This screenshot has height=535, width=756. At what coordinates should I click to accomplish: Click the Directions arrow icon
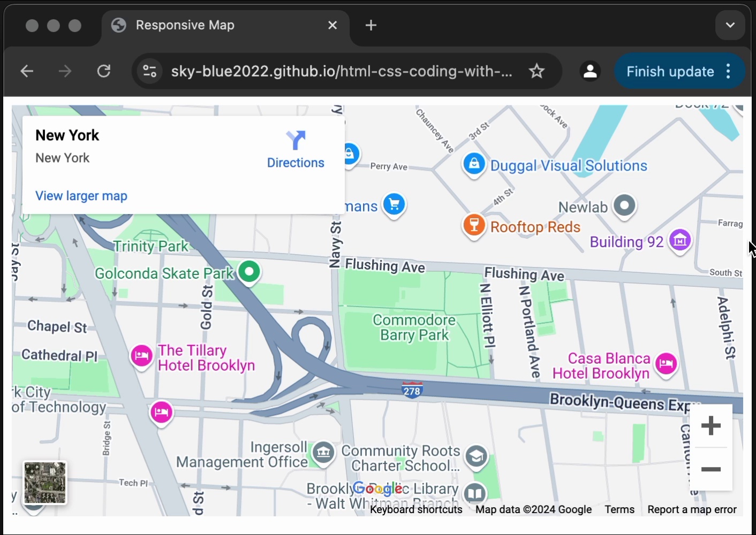296,140
